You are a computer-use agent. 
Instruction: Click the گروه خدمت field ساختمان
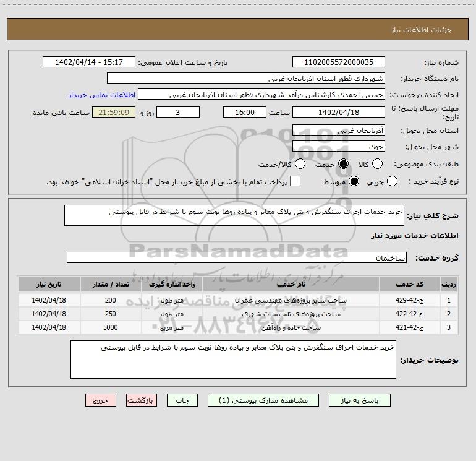coord(237,257)
